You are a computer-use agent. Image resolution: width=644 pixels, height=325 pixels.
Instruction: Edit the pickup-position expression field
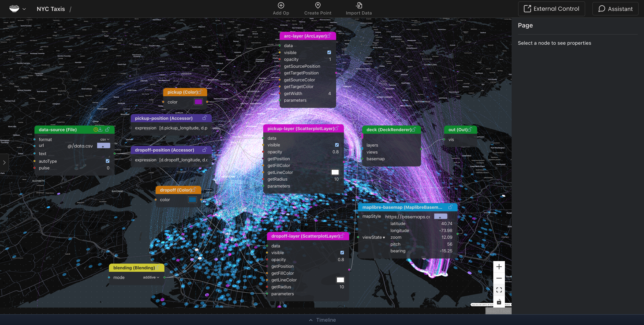point(183,128)
